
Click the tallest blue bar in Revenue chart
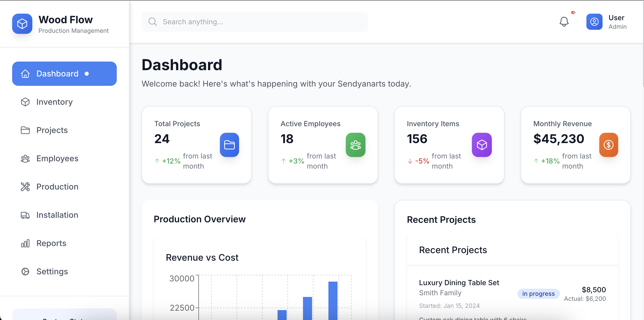coord(333,300)
